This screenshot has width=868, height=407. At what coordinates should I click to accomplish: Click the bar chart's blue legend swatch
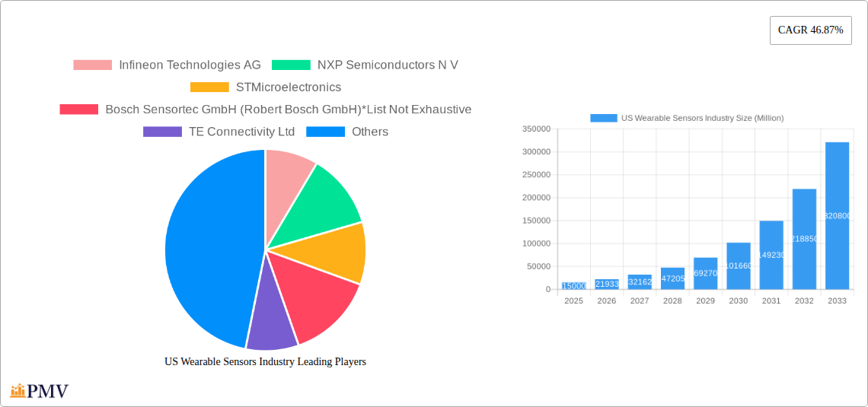click(603, 118)
